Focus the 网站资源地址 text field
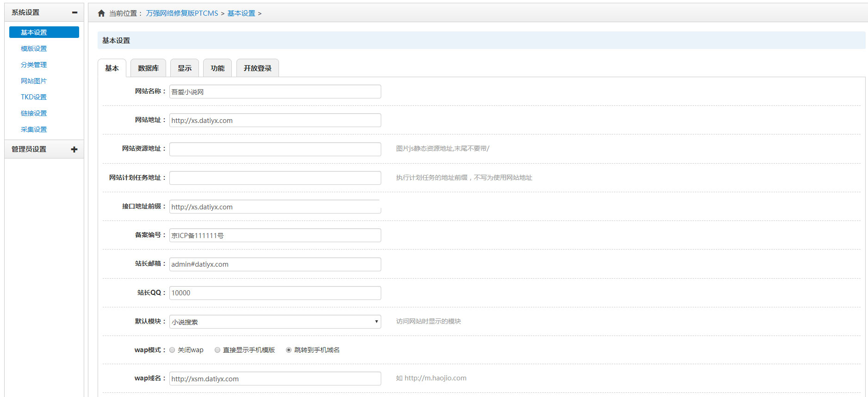This screenshot has width=868, height=397. (275, 149)
